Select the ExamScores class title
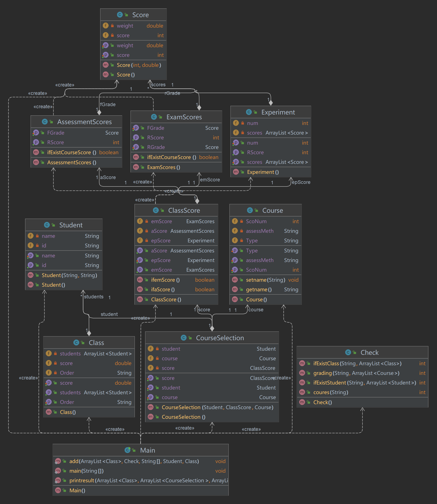The width and height of the screenshot is (437, 504). click(x=184, y=117)
